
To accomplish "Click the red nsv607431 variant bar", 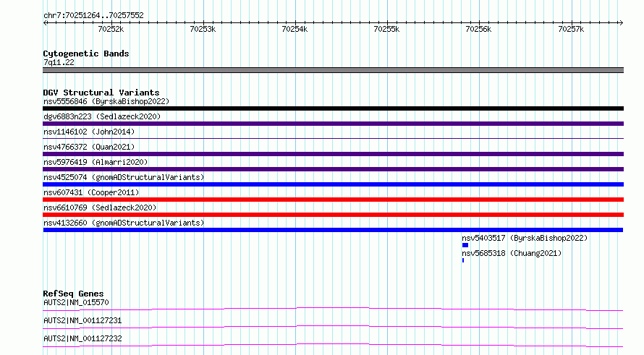I will (333, 200).
